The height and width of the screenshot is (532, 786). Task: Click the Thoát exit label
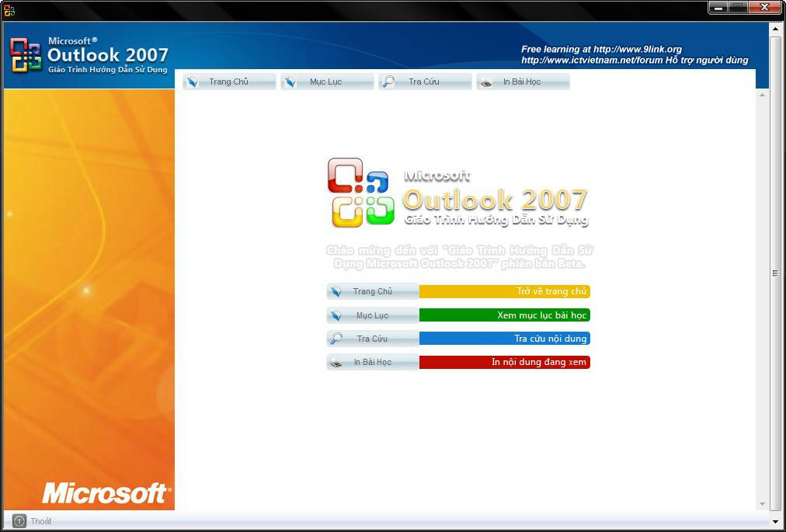(41, 521)
